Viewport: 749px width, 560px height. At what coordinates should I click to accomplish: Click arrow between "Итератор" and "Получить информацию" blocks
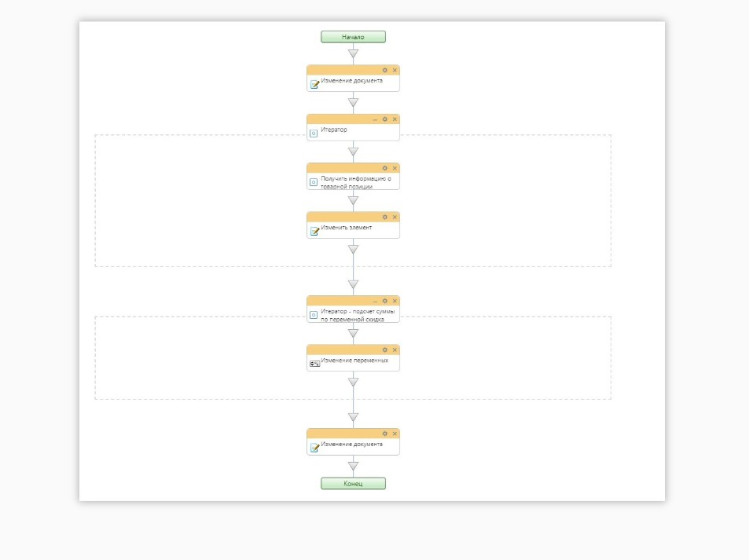point(353,152)
